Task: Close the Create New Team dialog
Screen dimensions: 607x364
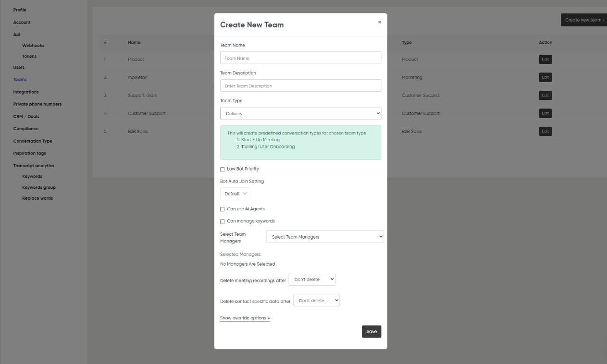Action: coord(379,22)
